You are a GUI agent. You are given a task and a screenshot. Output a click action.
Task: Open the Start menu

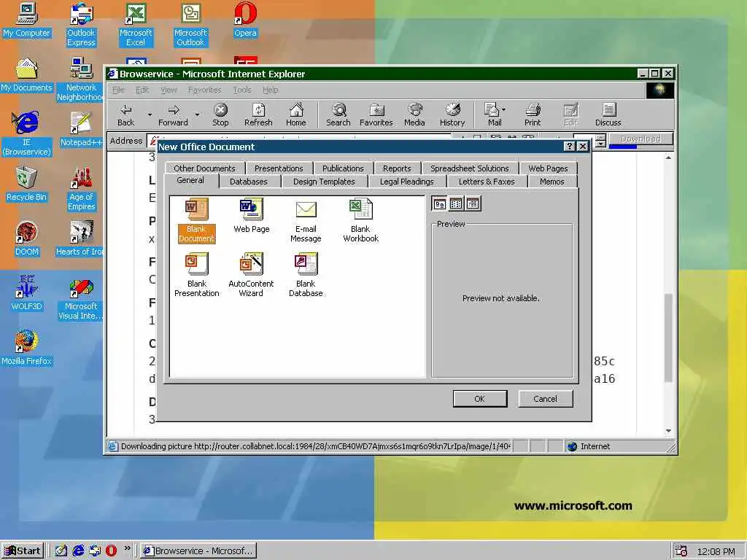pyautogui.click(x=23, y=551)
